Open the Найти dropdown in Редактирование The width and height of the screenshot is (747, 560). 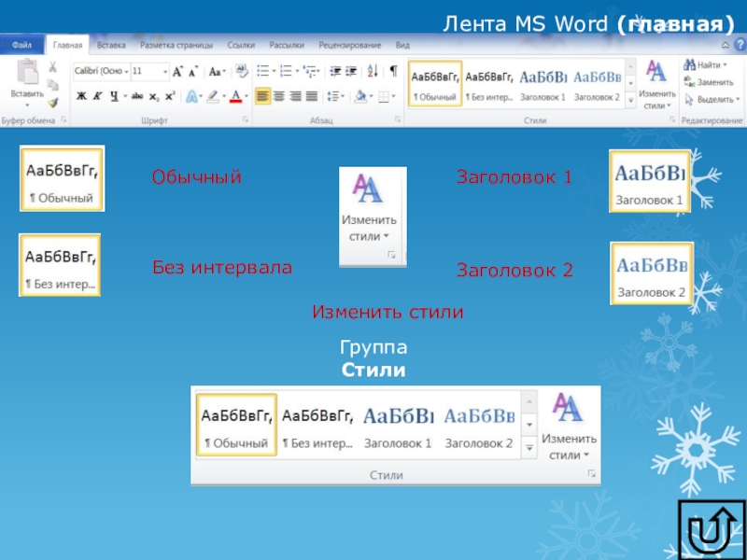726,64
